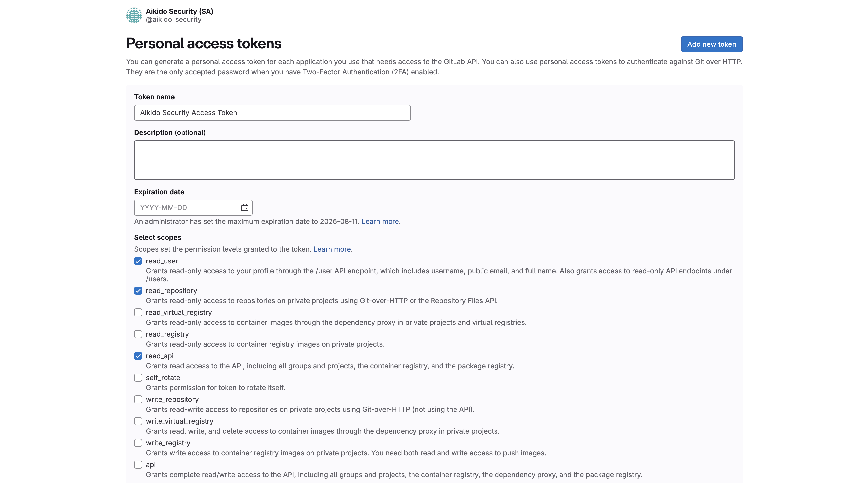Click the Aikido Security avatar image
This screenshot has width=868, height=483.
point(134,15)
